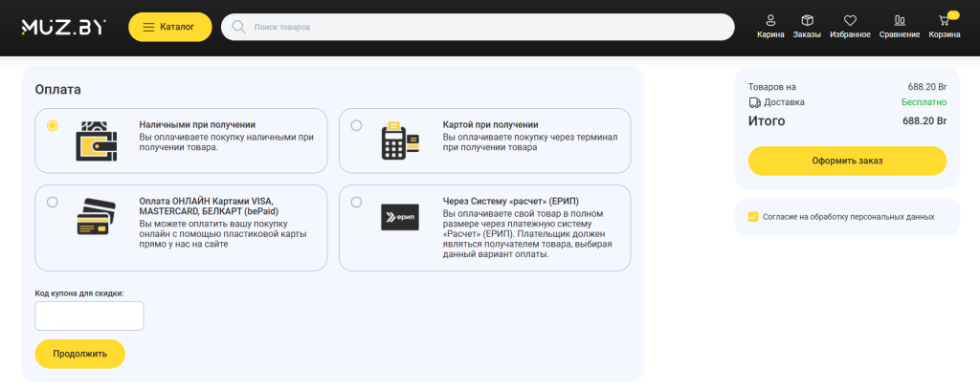The height and width of the screenshot is (390, 980).
Task: Select Через Систему «расчет» (ЕРИП) radio
Action: click(356, 202)
